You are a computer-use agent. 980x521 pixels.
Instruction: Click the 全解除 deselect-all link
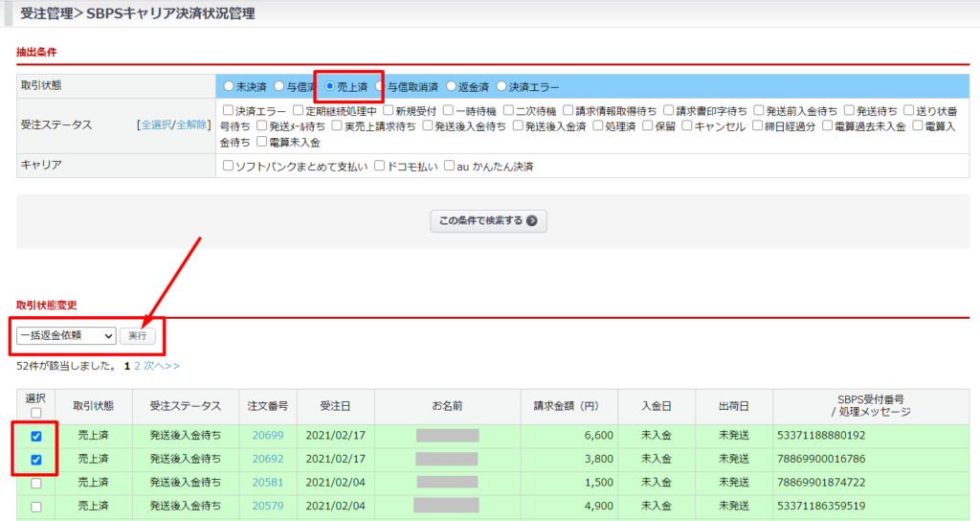[x=189, y=125]
